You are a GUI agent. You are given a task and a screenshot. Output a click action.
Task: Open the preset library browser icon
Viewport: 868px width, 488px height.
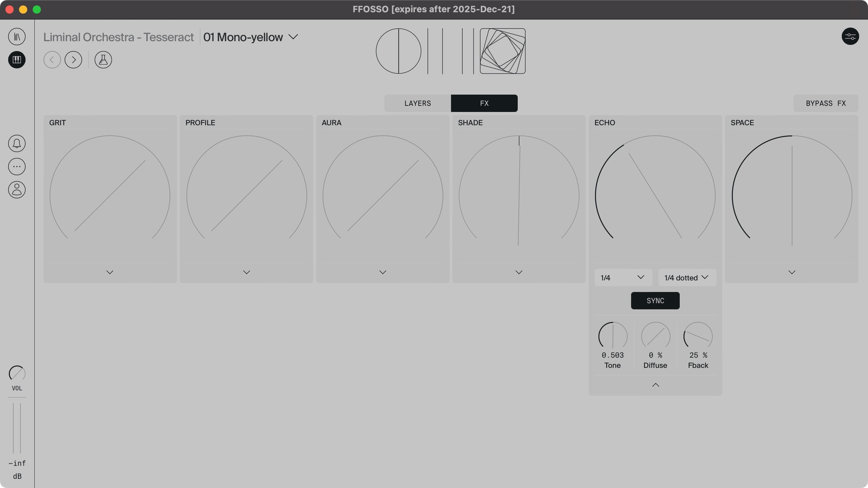[17, 36]
